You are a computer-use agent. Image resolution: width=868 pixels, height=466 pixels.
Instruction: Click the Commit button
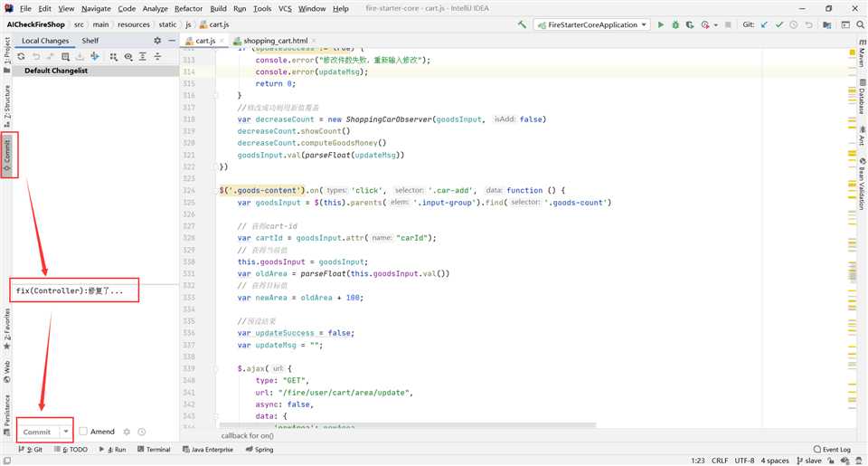[36, 432]
